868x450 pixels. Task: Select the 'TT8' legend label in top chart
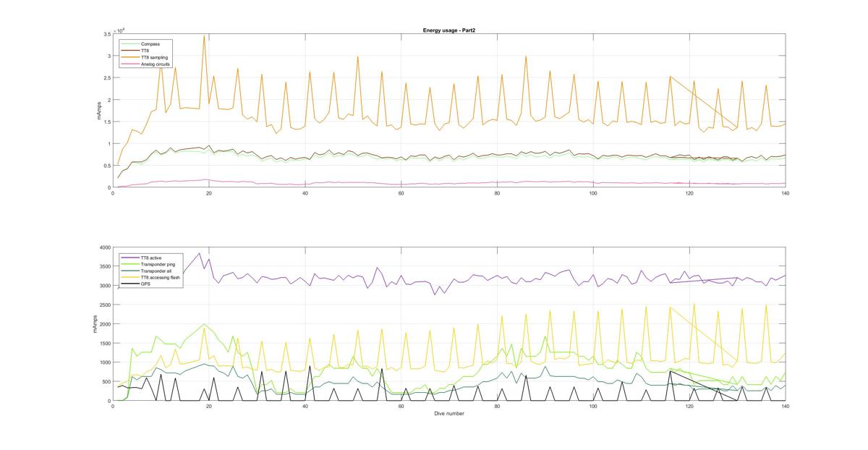coord(145,50)
